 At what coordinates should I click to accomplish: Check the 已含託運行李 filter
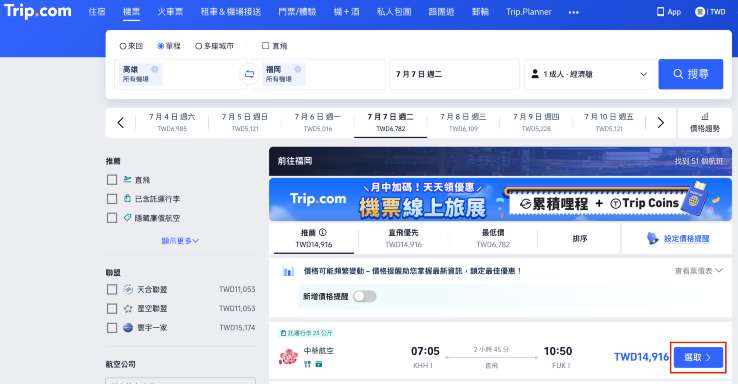112,199
